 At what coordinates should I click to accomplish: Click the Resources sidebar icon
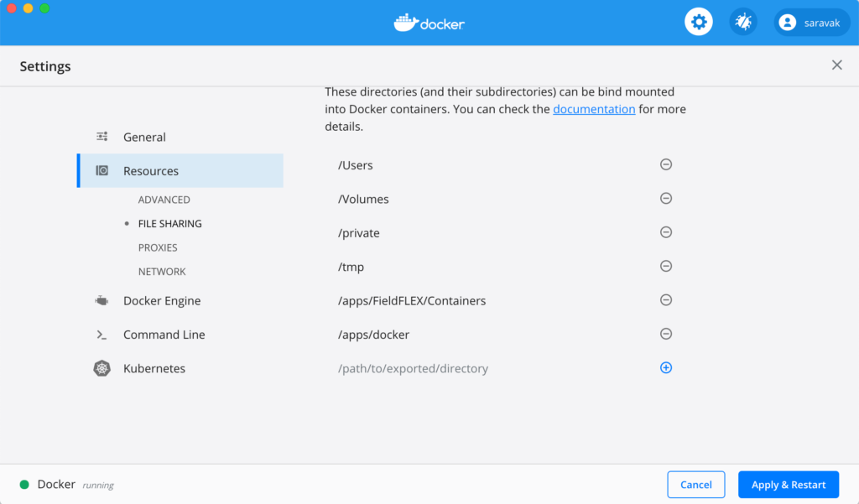tap(102, 170)
